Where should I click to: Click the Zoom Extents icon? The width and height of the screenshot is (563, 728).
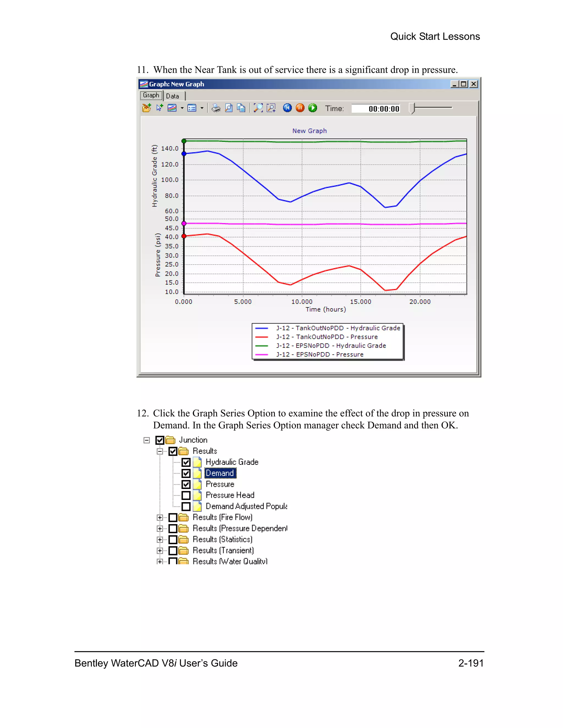point(258,108)
